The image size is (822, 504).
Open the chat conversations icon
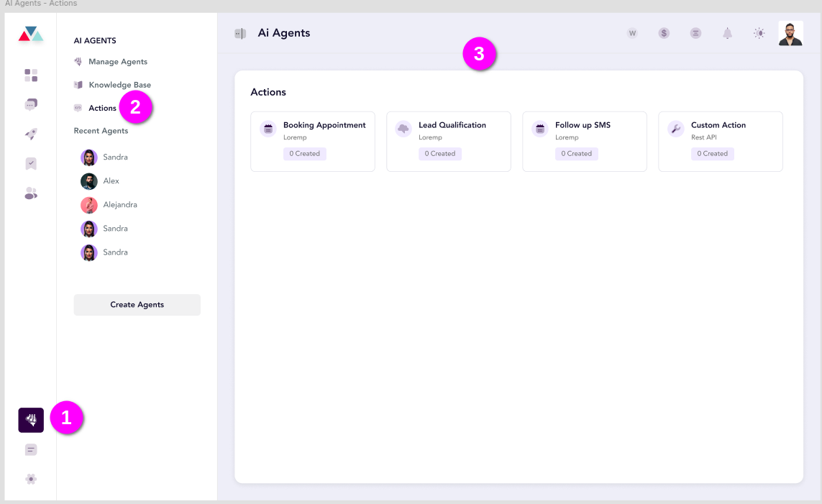pyautogui.click(x=31, y=105)
